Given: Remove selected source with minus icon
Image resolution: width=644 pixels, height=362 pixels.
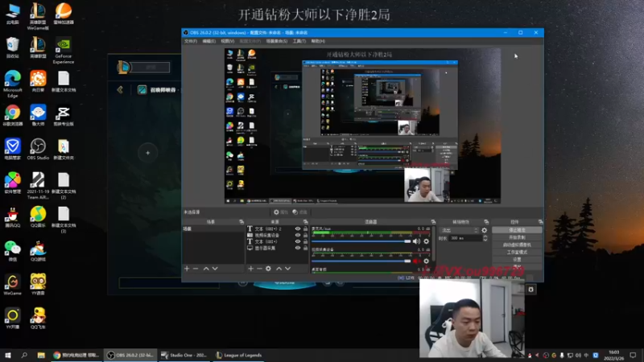Looking at the screenshot, I should [259, 269].
